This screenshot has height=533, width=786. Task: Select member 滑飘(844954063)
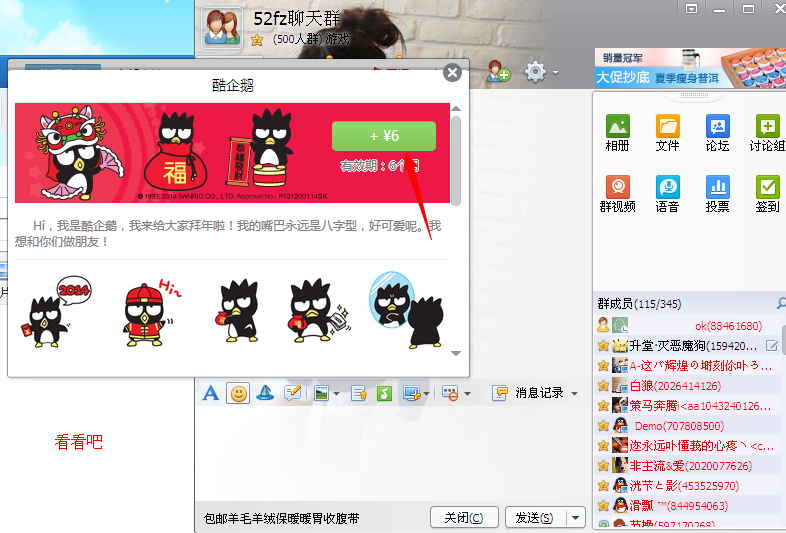click(687, 506)
